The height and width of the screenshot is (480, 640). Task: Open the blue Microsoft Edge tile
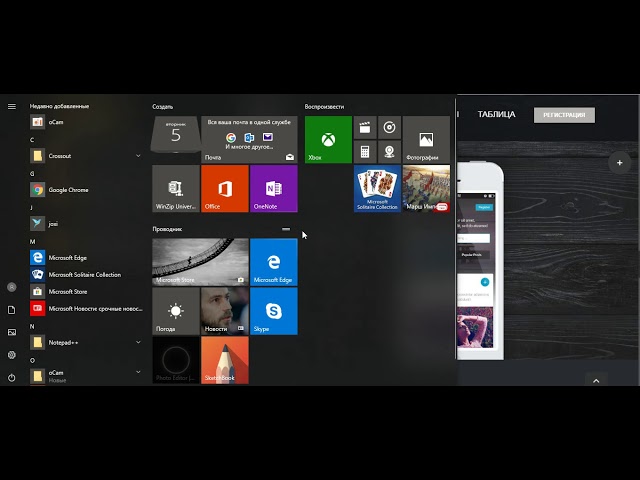(x=274, y=262)
